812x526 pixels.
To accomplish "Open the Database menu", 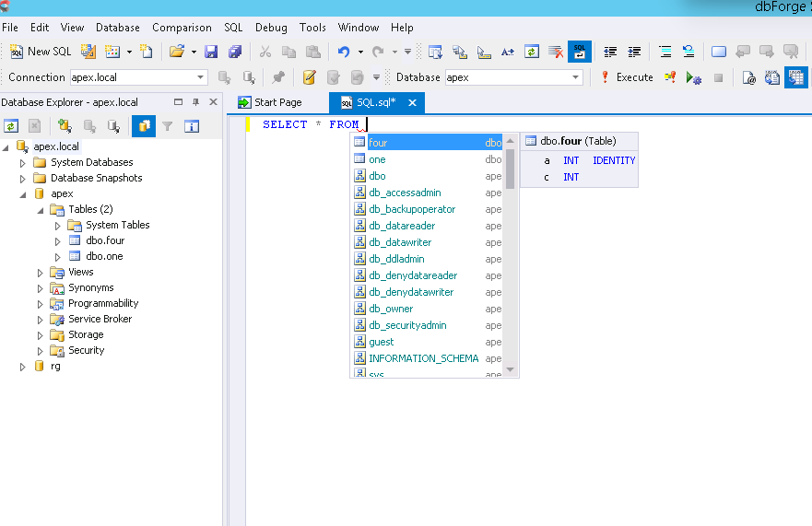I will pos(118,28).
